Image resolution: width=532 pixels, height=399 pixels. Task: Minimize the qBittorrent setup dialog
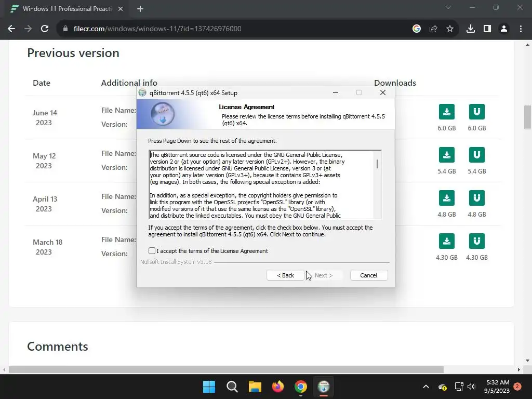pyautogui.click(x=336, y=92)
